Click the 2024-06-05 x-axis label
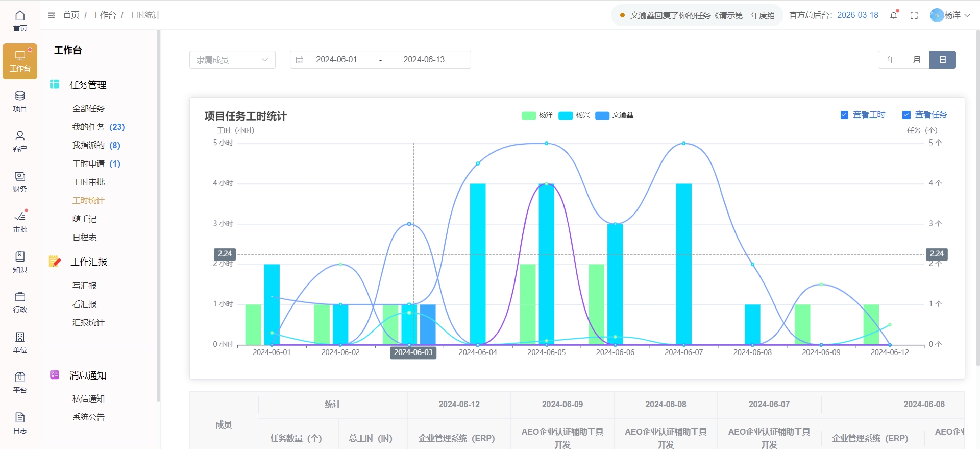 546,352
